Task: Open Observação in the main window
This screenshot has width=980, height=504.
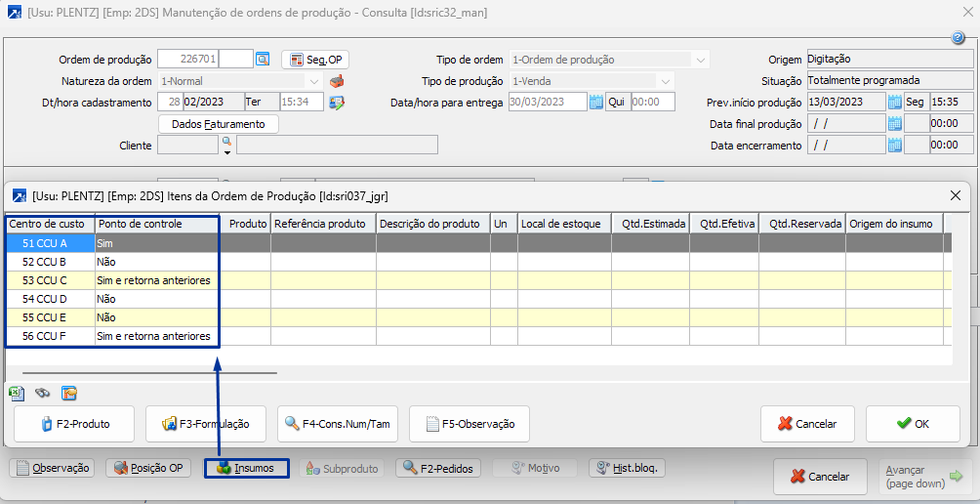Action: (x=53, y=468)
